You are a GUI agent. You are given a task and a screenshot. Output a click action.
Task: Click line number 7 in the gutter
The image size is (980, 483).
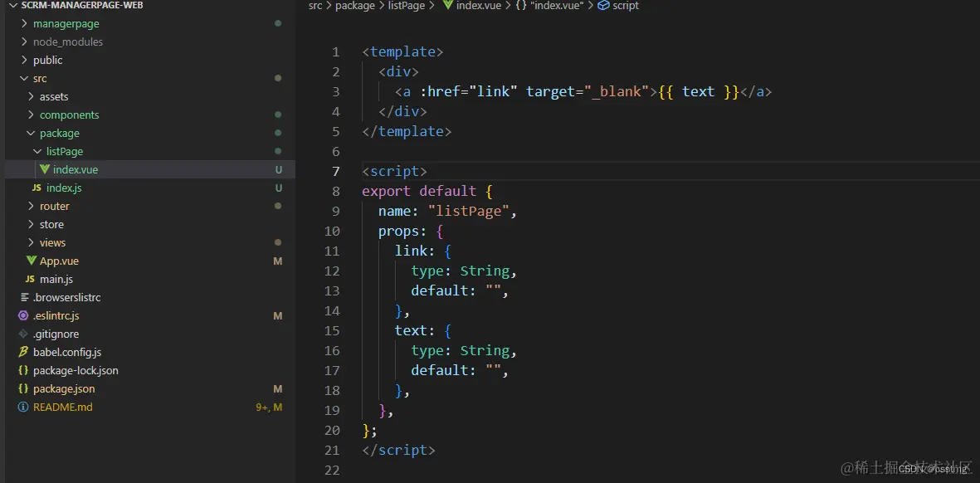click(336, 171)
